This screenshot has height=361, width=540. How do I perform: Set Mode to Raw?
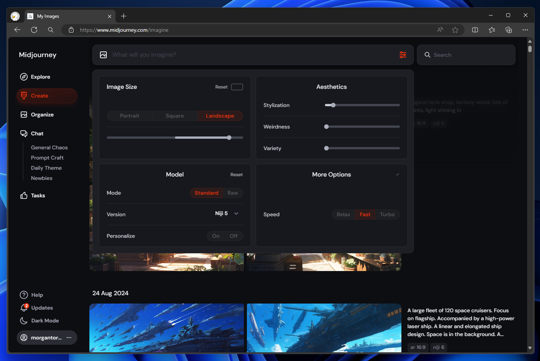tap(233, 193)
